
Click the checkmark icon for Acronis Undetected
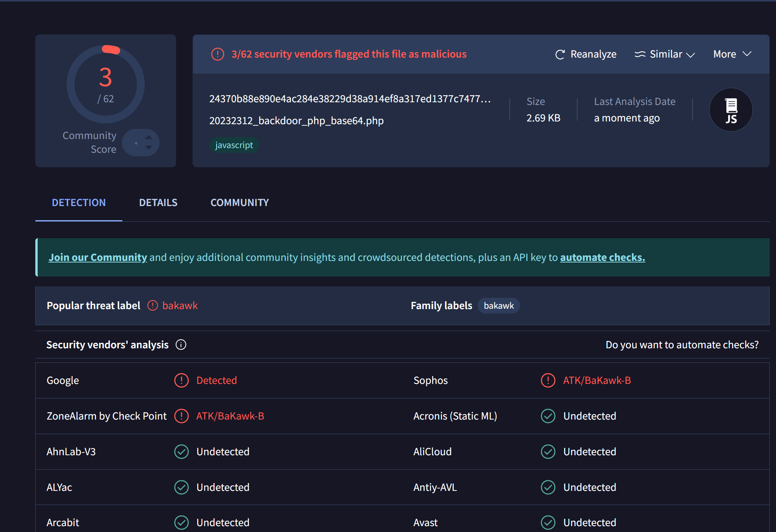[x=548, y=416]
